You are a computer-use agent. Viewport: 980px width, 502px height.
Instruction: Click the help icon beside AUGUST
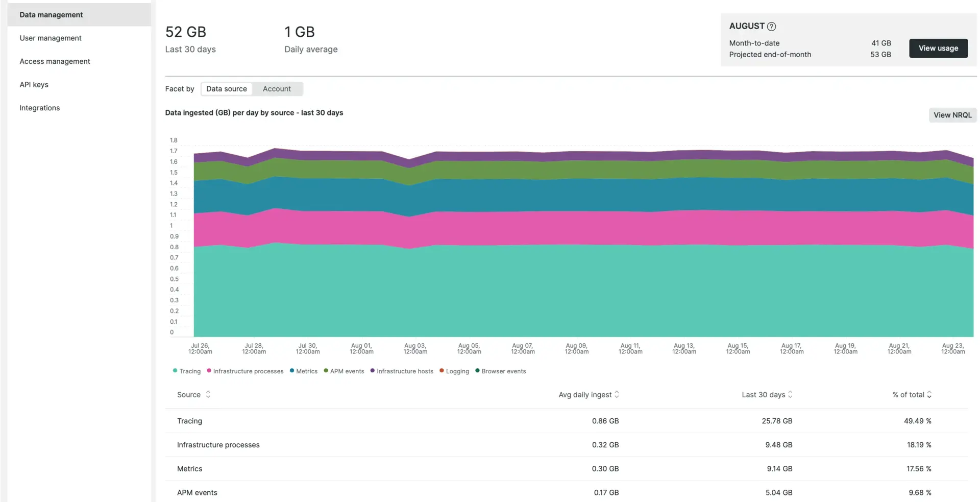[x=771, y=27]
